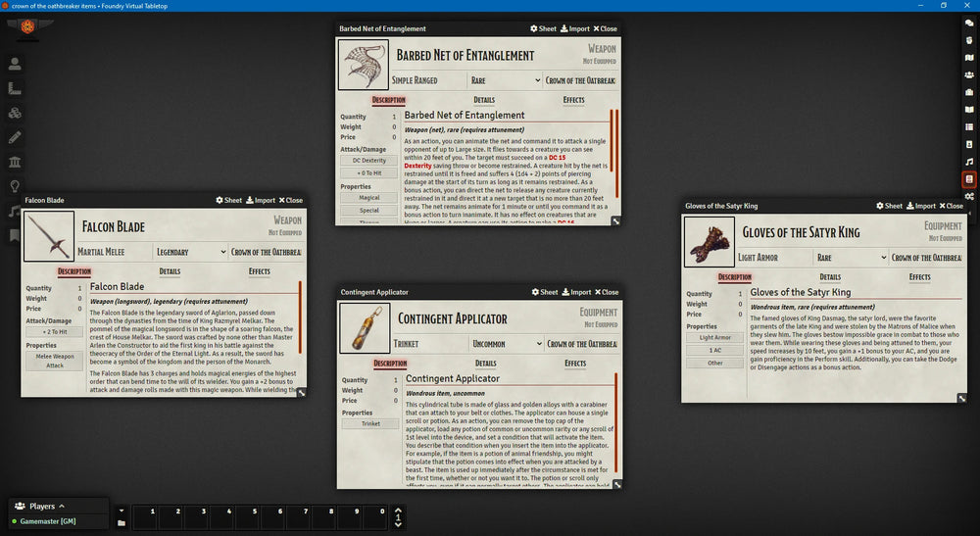Screen dimensions: 980x536
Task: Open the Drawing pencil tools
Action: [15, 137]
